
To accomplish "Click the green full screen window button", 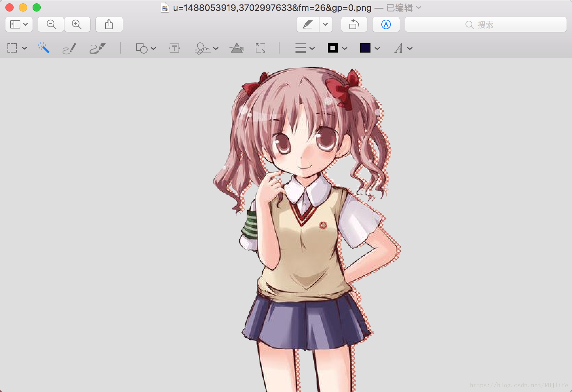I will point(37,7).
